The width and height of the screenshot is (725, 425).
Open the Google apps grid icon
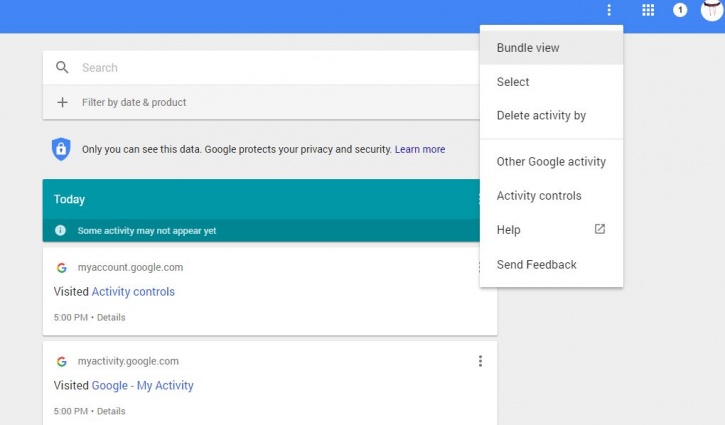pyautogui.click(x=648, y=10)
